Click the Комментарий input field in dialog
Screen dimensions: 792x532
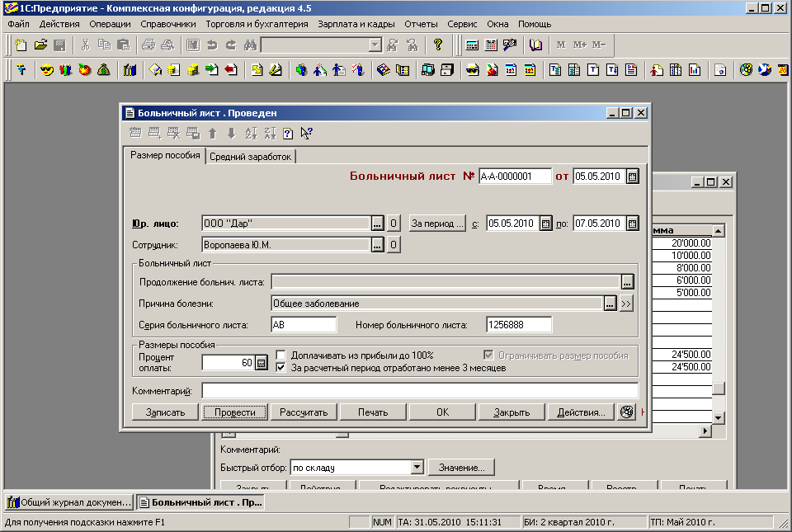point(420,391)
